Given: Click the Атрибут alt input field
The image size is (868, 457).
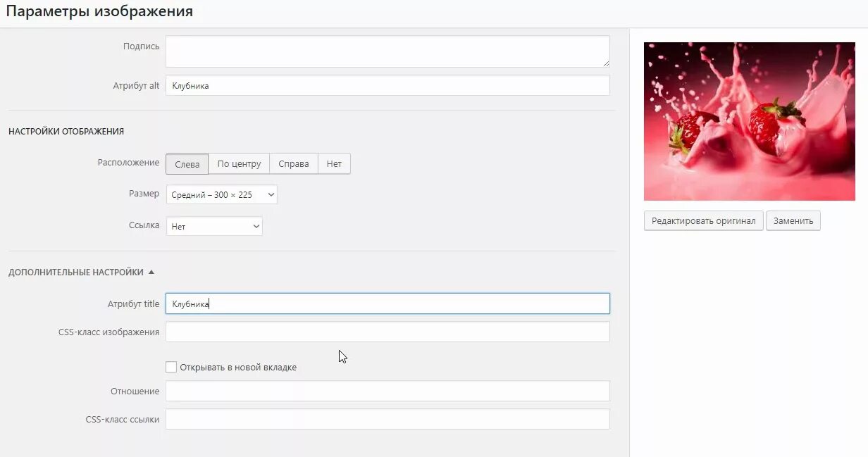Looking at the screenshot, I should click(x=387, y=86).
